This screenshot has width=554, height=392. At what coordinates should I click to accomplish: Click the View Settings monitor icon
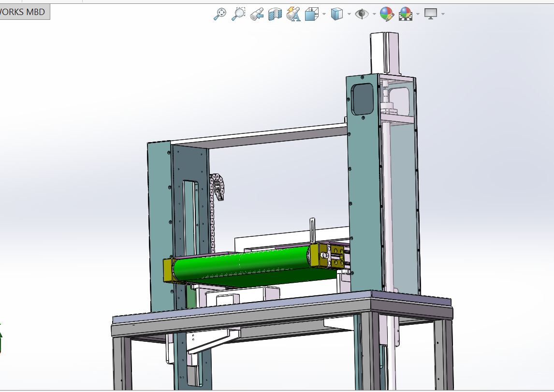tap(431, 14)
